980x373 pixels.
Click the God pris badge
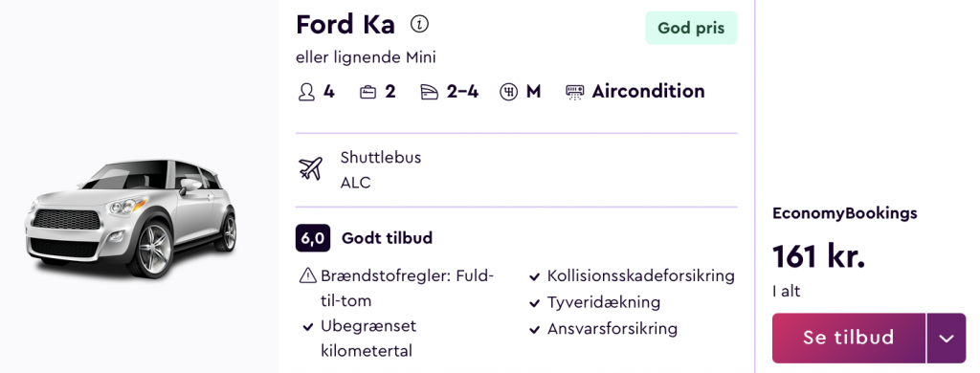click(691, 28)
